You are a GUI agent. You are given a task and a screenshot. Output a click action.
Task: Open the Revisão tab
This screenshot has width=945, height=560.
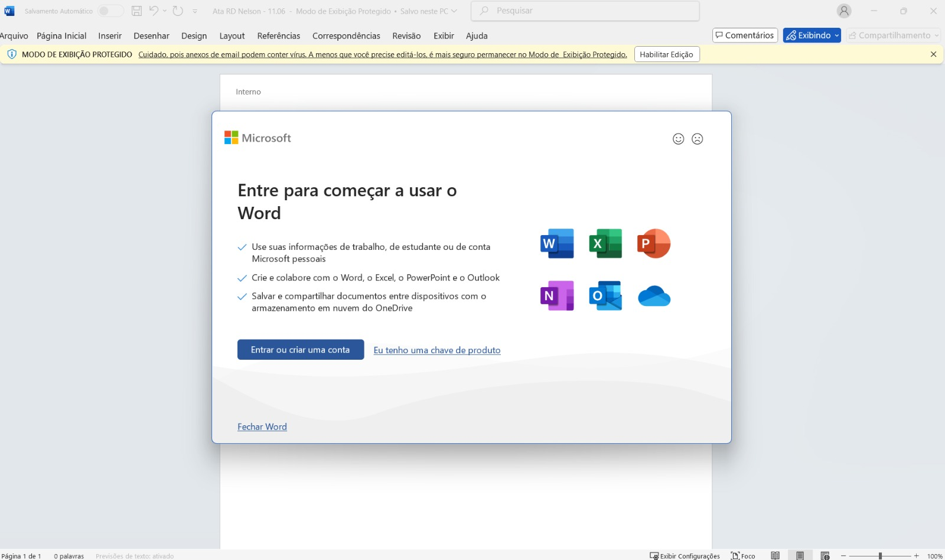[x=406, y=36]
